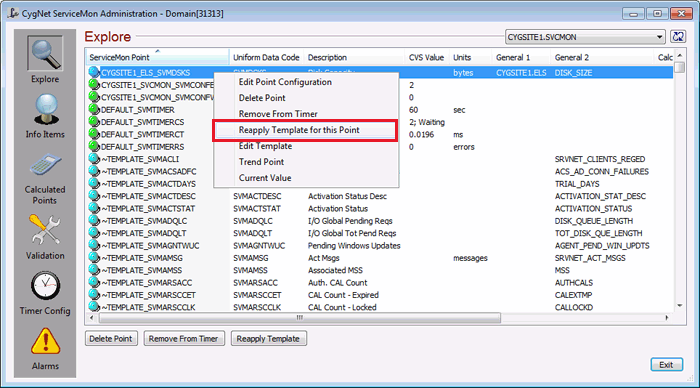Viewport: 700px width, 388px height.
Task: Click the app icon in title bar
Action: (13, 13)
